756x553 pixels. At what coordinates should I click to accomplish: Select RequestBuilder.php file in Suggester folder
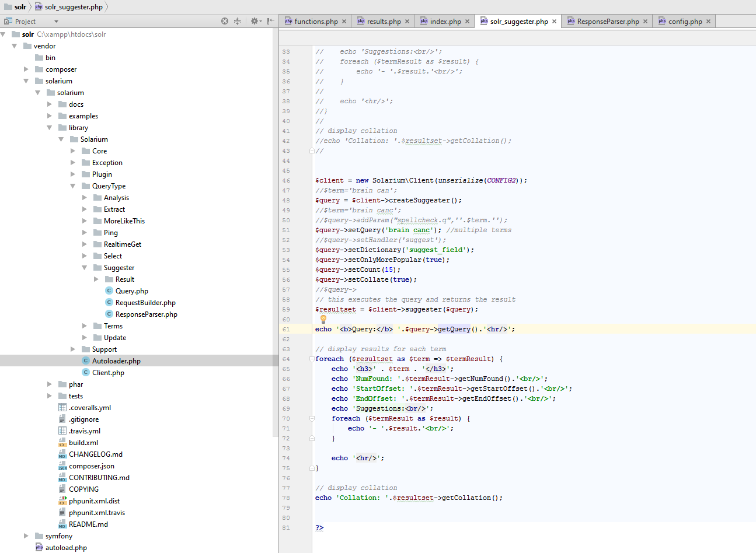pyautogui.click(x=145, y=303)
